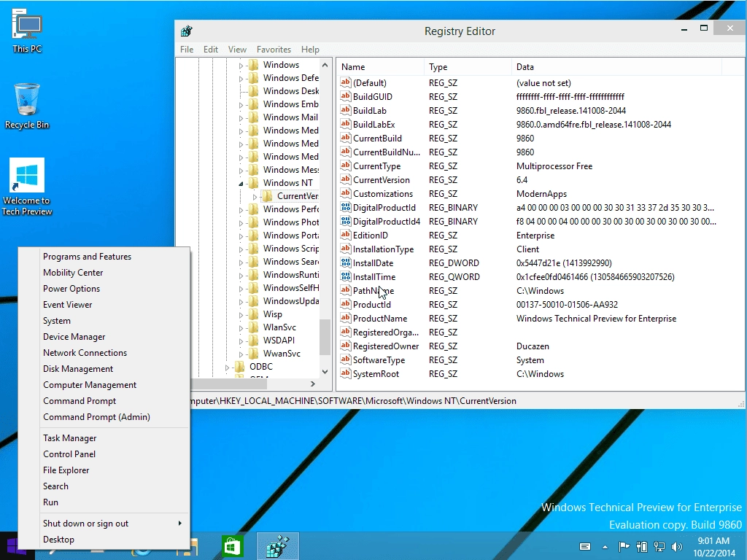Click tree pane scroll down arrow

(x=325, y=372)
